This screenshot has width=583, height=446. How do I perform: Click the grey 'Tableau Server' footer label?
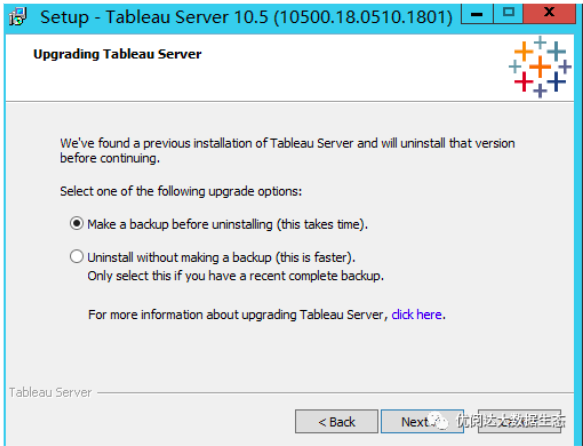pos(50,392)
